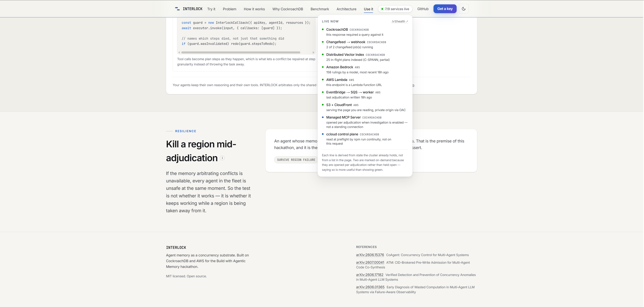644x307 pixels.
Task: Click 'Distributed Vector Index' service name
Action: pyautogui.click(x=345, y=55)
